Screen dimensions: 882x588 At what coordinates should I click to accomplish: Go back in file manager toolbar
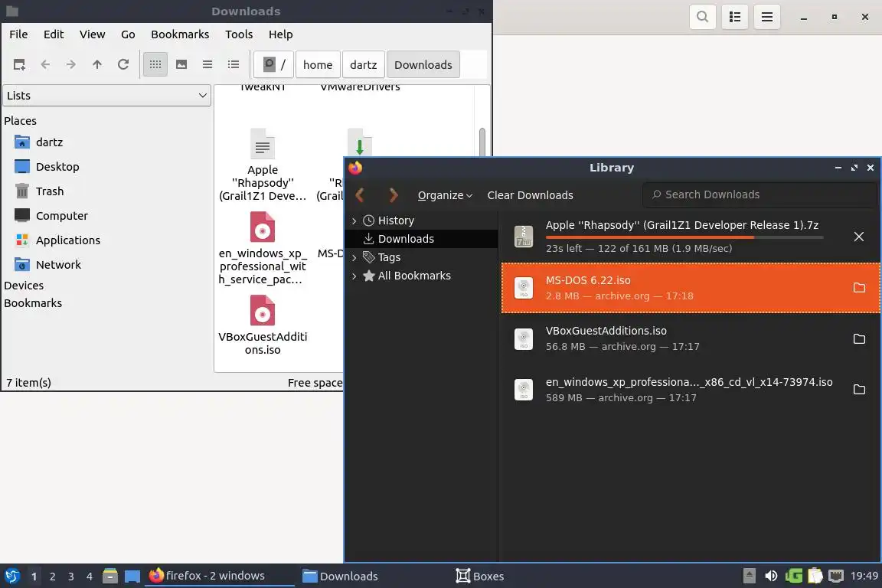click(x=46, y=65)
